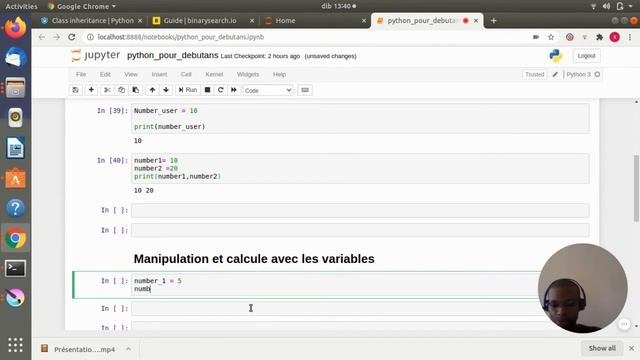This screenshot has width=640, height=360.
Task: Click the edit pencil icon near Trusted
Action: 555,74
